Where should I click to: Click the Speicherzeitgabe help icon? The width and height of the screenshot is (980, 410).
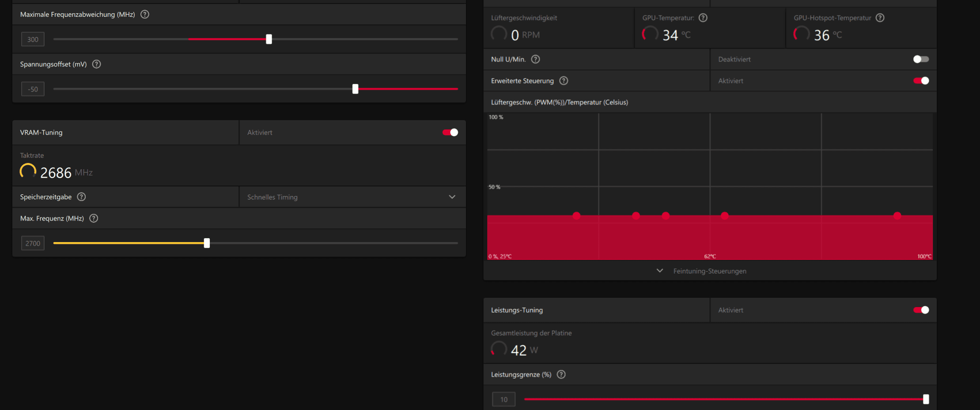click(x=81, y=197)
